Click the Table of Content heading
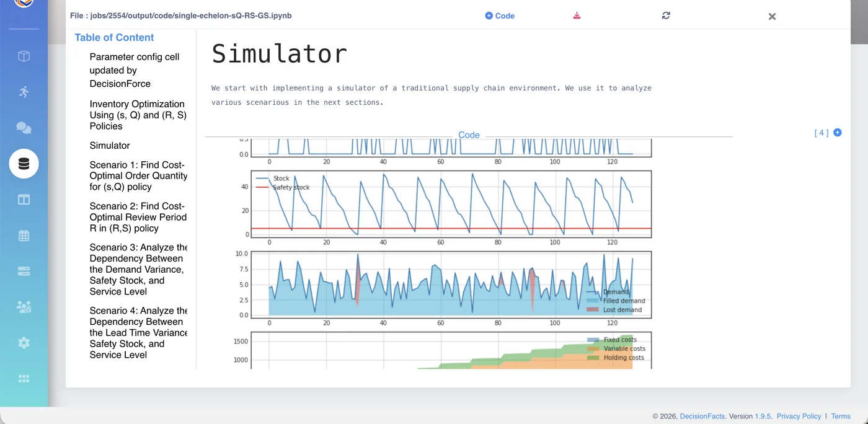This screenshot has height=424, width=868. tap(115, 38)
